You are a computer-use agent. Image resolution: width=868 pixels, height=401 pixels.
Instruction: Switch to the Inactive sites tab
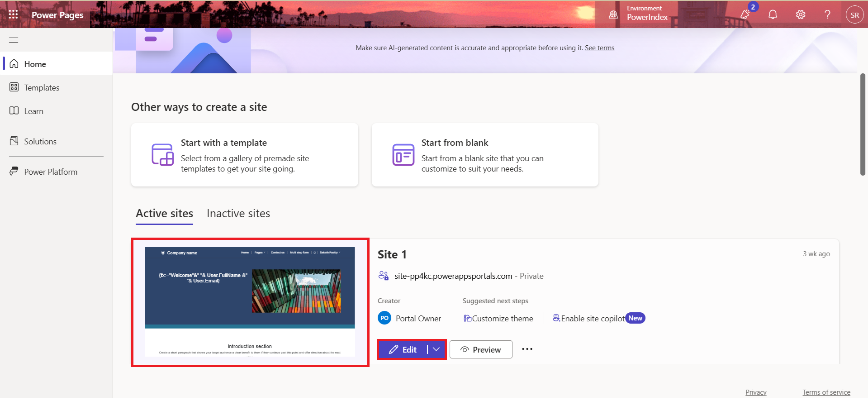[x=238, y=214]
